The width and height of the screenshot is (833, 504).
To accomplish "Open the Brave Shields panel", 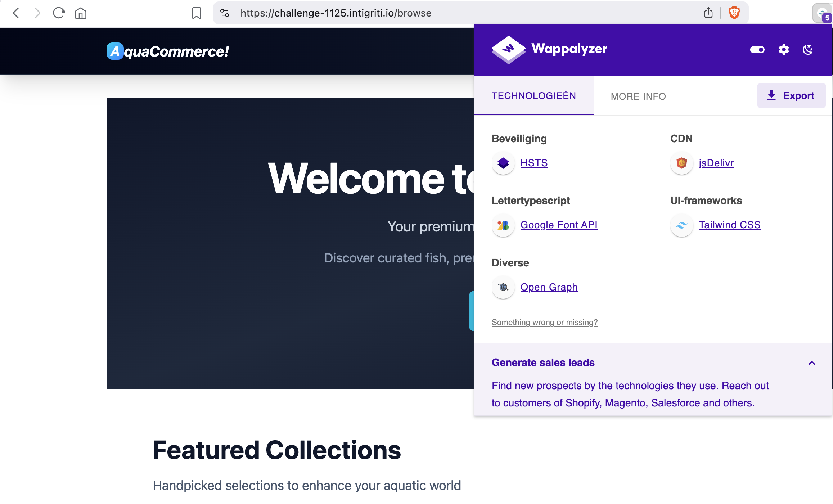I will pyautogui.click(x=734, y=13).
